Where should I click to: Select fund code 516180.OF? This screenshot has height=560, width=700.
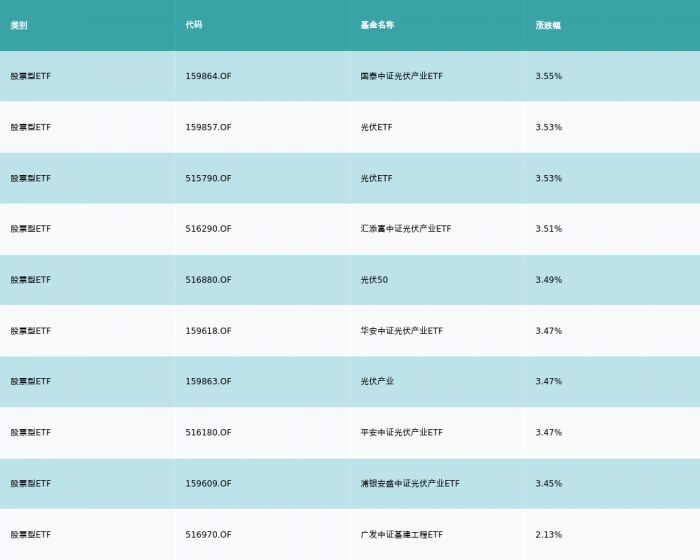pos(208,433)
